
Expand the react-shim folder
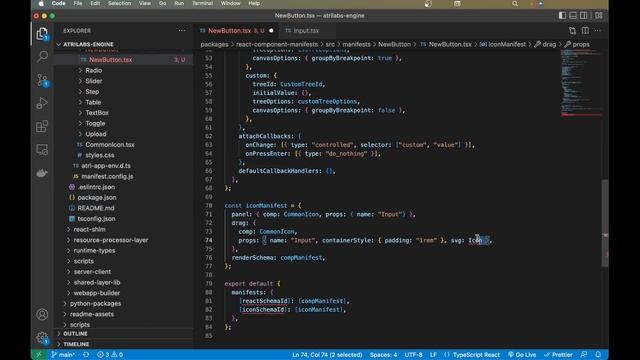[89, 229]
